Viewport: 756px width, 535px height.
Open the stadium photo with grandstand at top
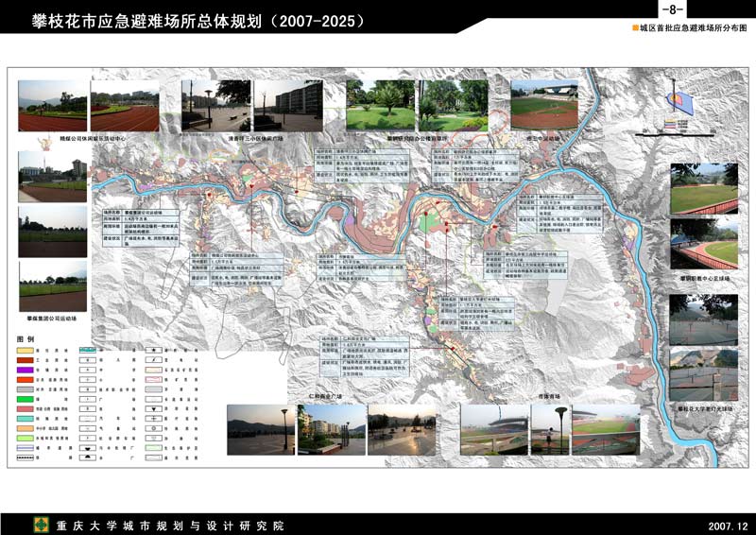coord(543,105)
